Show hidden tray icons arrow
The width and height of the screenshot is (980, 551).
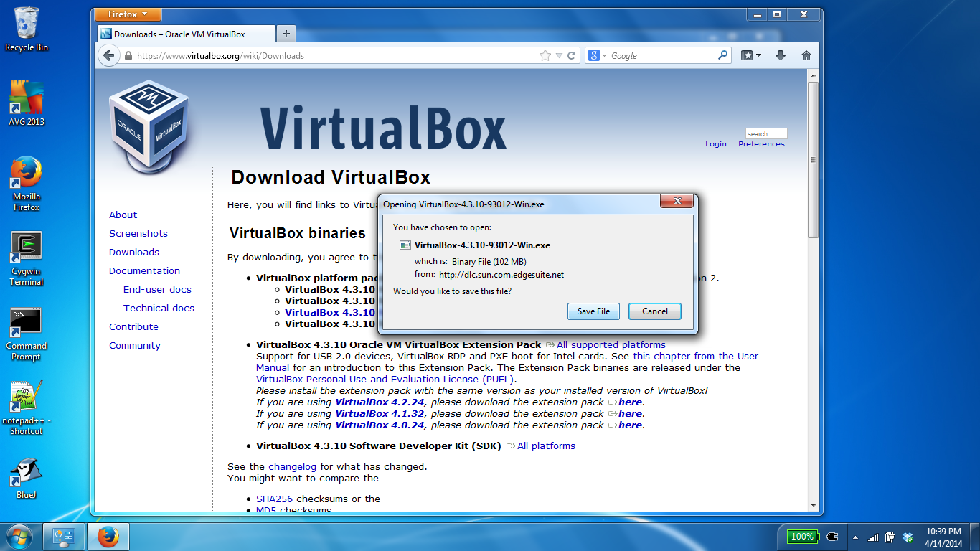coord(854,537)
